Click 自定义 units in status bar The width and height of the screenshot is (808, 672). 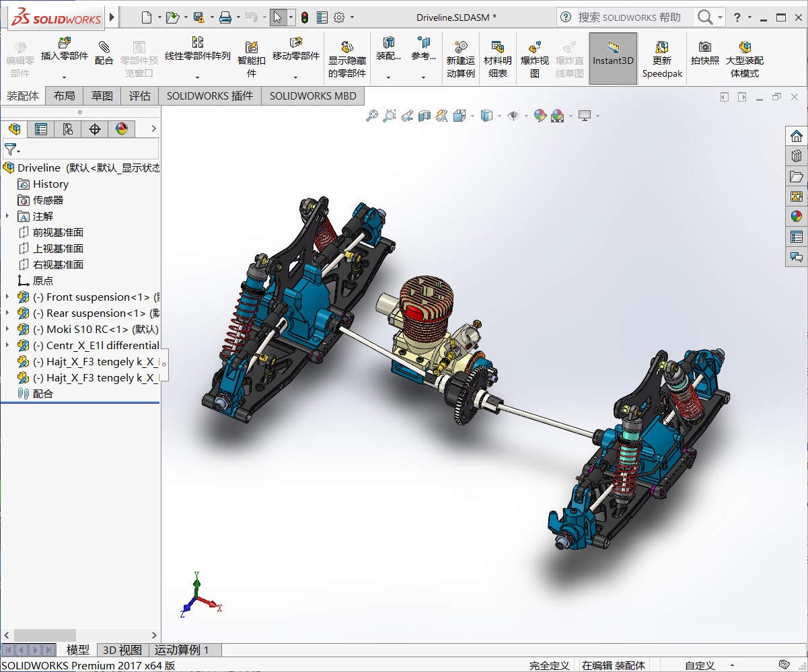click(x=700, y=665)
